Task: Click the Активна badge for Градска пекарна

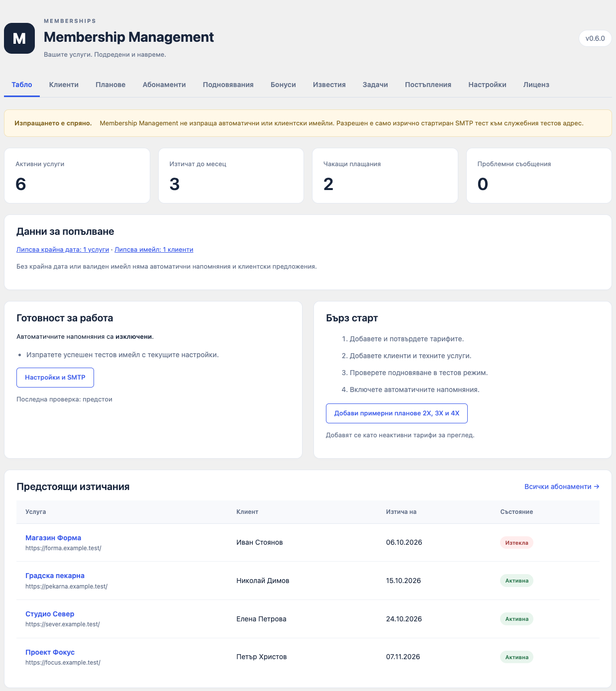Action: coord(516,581)
